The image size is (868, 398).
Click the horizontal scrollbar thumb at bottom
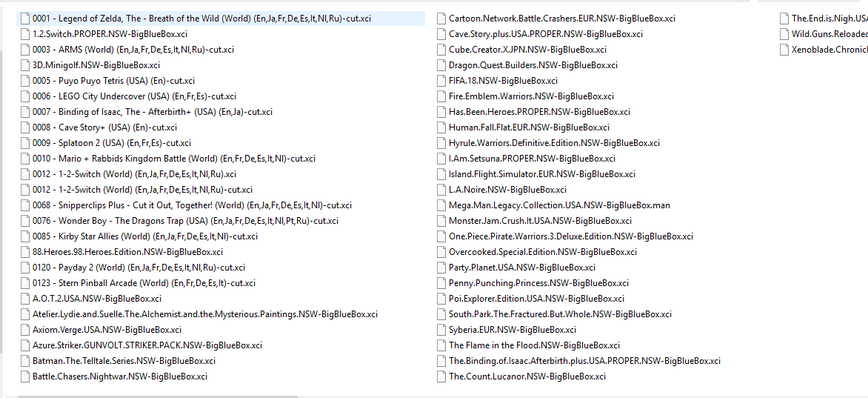[158, 396]
